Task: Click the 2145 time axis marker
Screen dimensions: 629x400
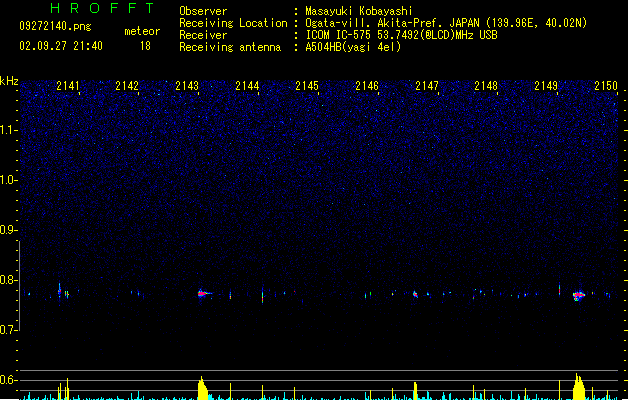Action: pyautogui.click(x=307, y=86)
